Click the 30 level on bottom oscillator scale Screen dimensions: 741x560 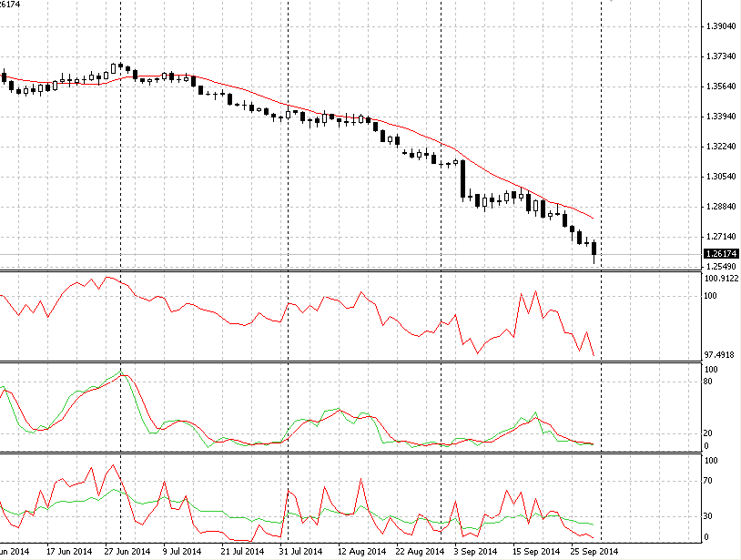point(708,516)
